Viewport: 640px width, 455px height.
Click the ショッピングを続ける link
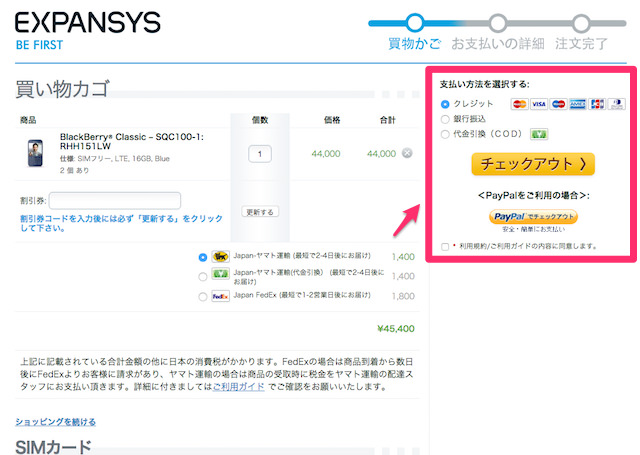click(56, 422)
